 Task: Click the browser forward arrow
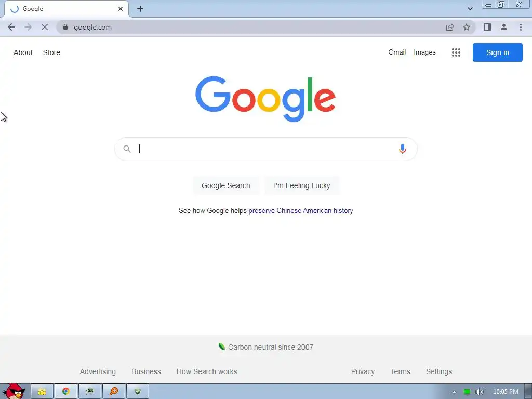point(28,27)
